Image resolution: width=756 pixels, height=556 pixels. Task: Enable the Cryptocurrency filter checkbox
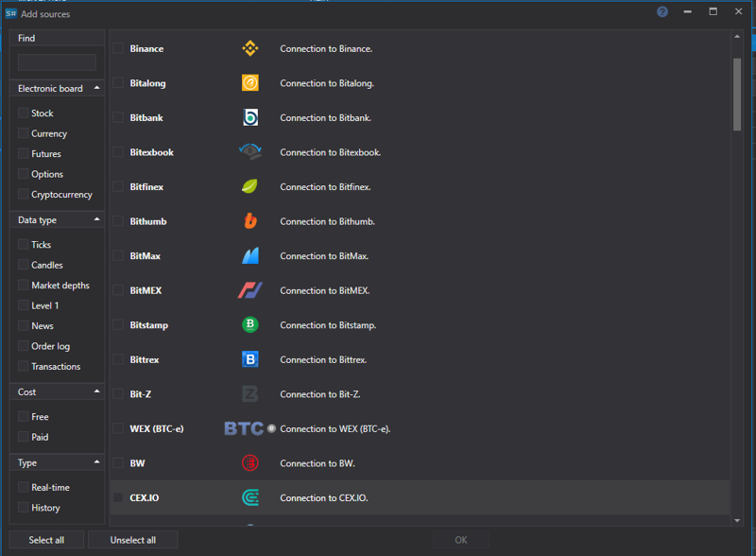24,194
